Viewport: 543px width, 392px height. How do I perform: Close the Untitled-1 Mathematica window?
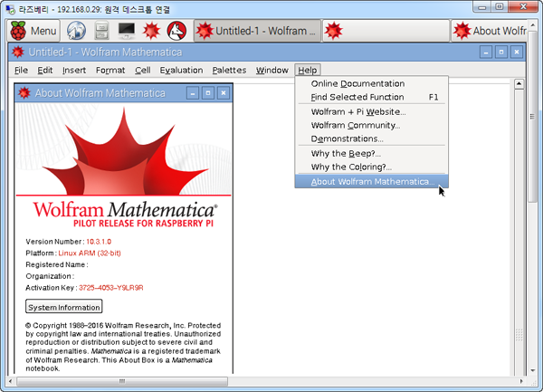tap(517, 53)
